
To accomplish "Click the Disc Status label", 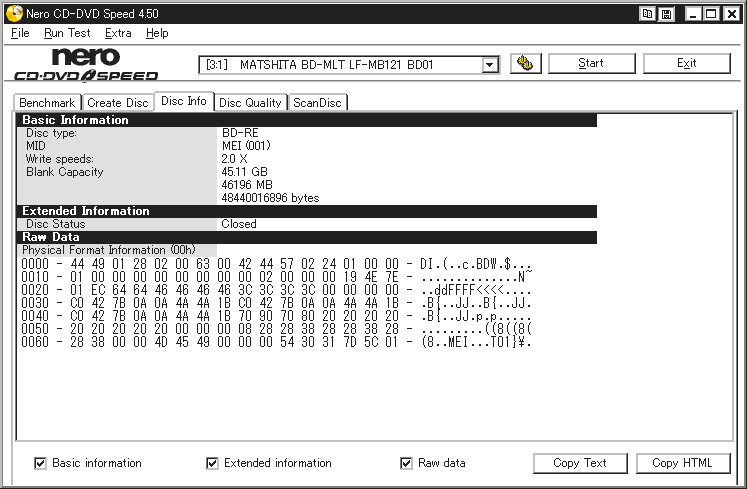I will click(x=56, y=224).
